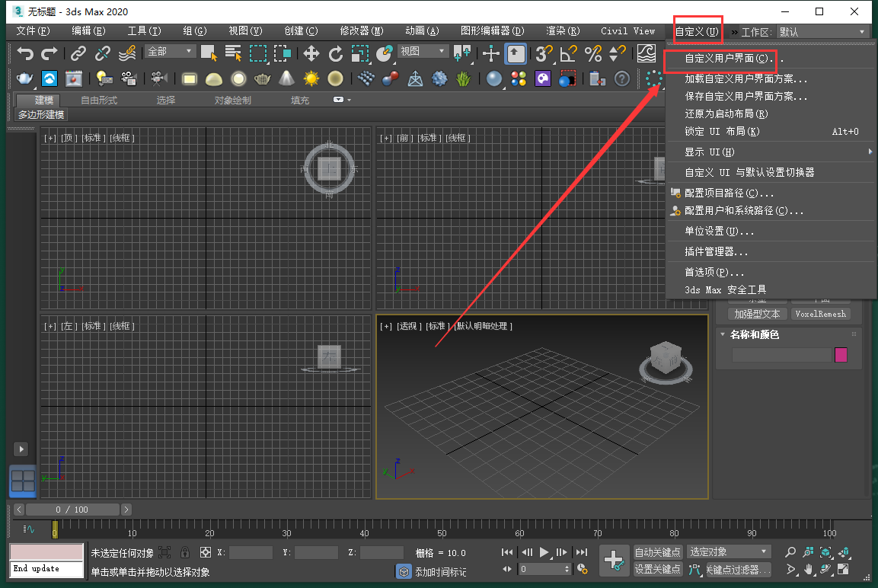Click the four colored spheres icon

click(x=519, y=79)
